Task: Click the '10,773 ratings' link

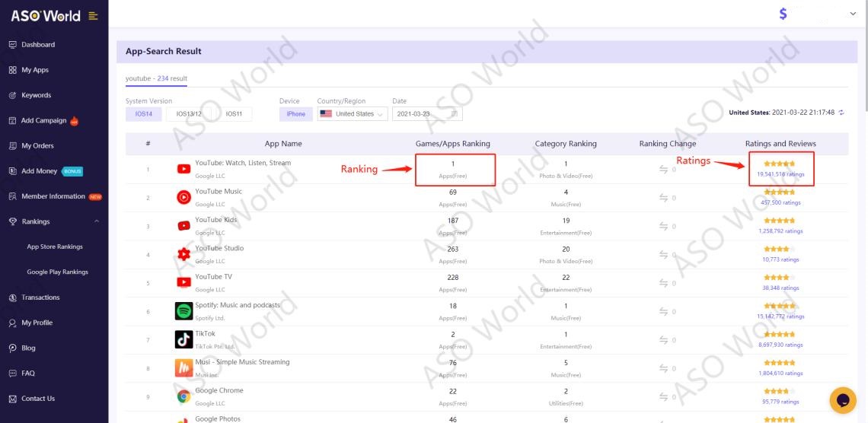Action: [x=780, y=259]
